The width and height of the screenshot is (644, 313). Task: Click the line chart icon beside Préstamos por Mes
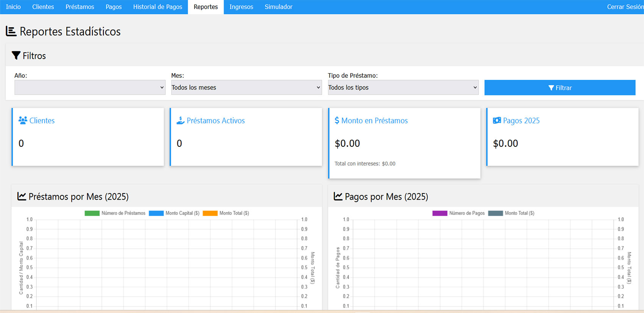[22, 197]
